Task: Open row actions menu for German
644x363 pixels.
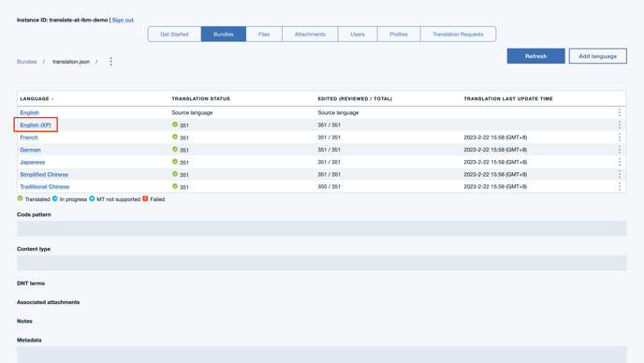Action: point(620,150)
